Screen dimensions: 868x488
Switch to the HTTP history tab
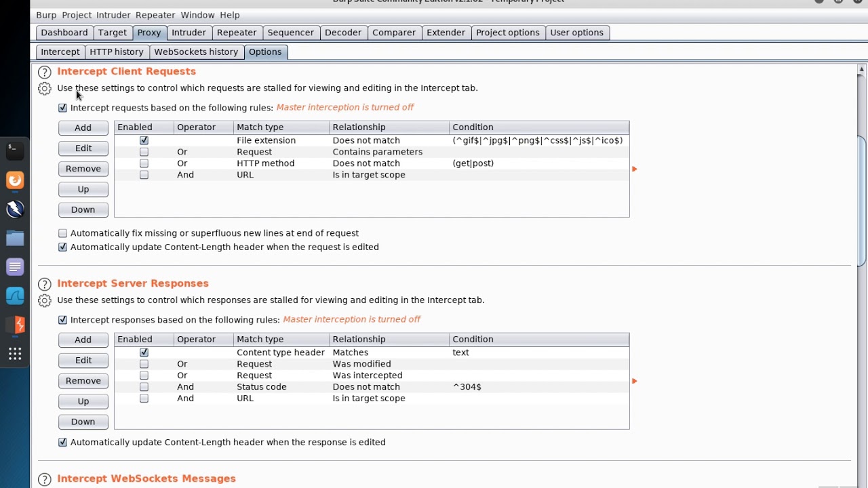[117, 52]
